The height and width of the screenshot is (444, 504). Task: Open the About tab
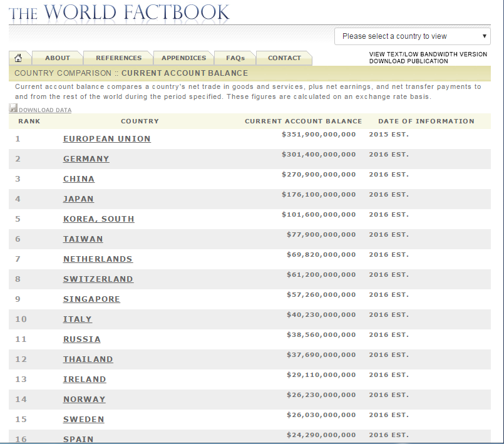pyautogui.click(x=57, y=58)
